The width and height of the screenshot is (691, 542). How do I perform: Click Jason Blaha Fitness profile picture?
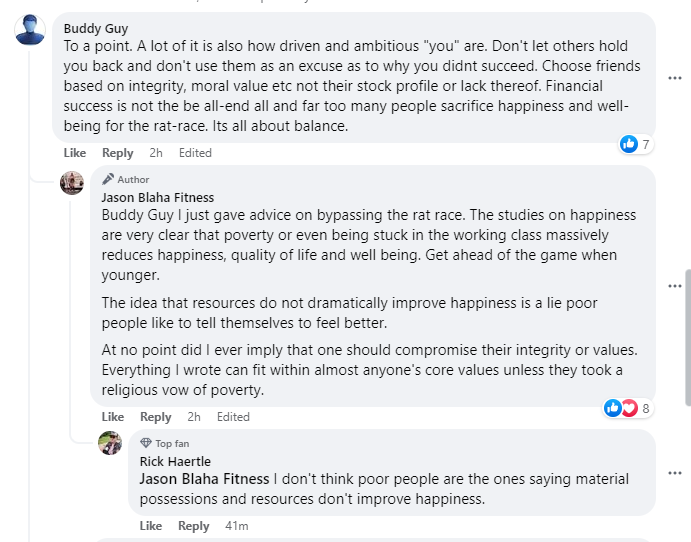(72, 183)
